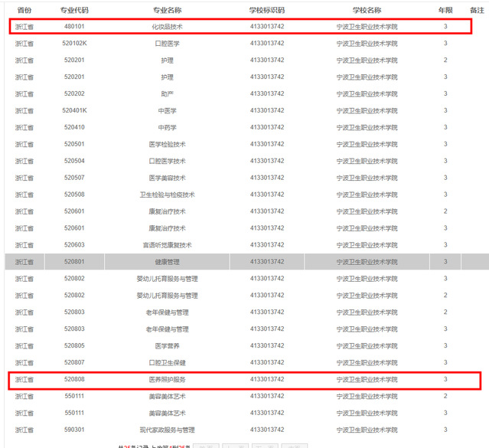The width and height of the screenshot is (489, 448).
Task: Select the 医养照护服务 major row
Action: pyautogui.click(x=167, y=380)
